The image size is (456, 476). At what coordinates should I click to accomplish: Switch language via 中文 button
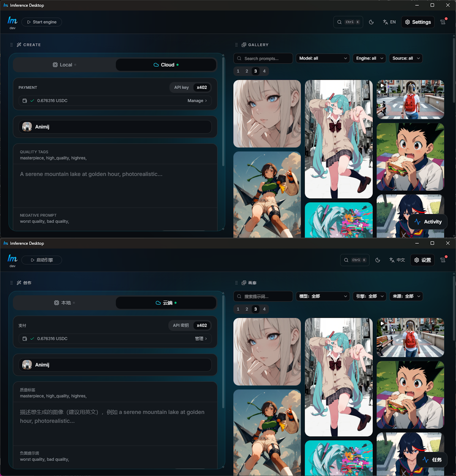click(x=397, y=260)
